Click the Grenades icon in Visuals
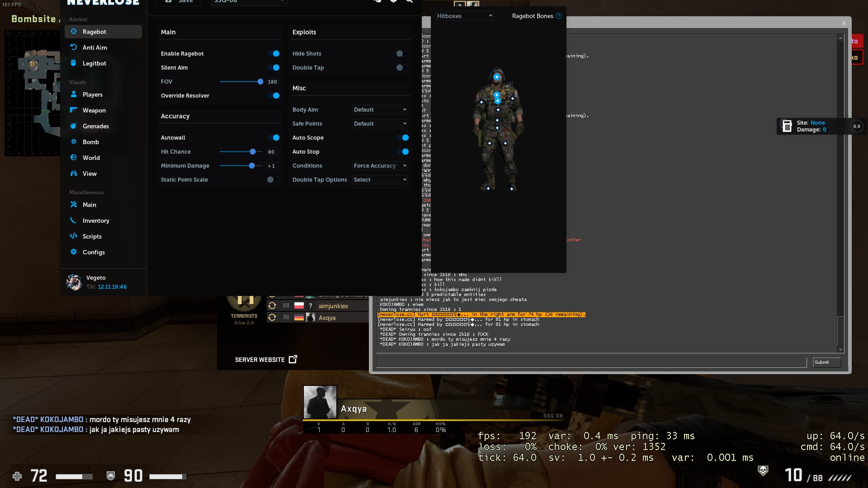The width and height of the screenshot is (868, 488). point(74,126)
